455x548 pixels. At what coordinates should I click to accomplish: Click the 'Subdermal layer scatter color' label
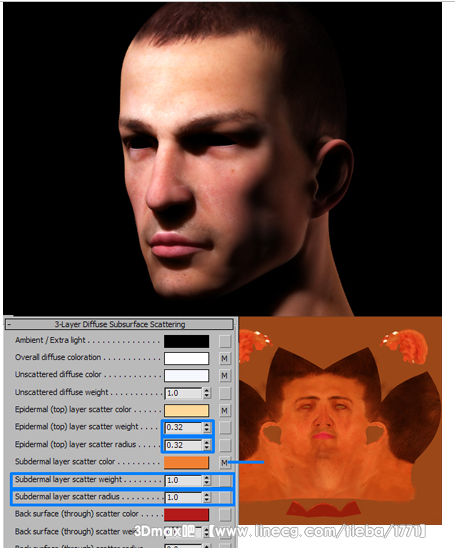coord(65,462)
